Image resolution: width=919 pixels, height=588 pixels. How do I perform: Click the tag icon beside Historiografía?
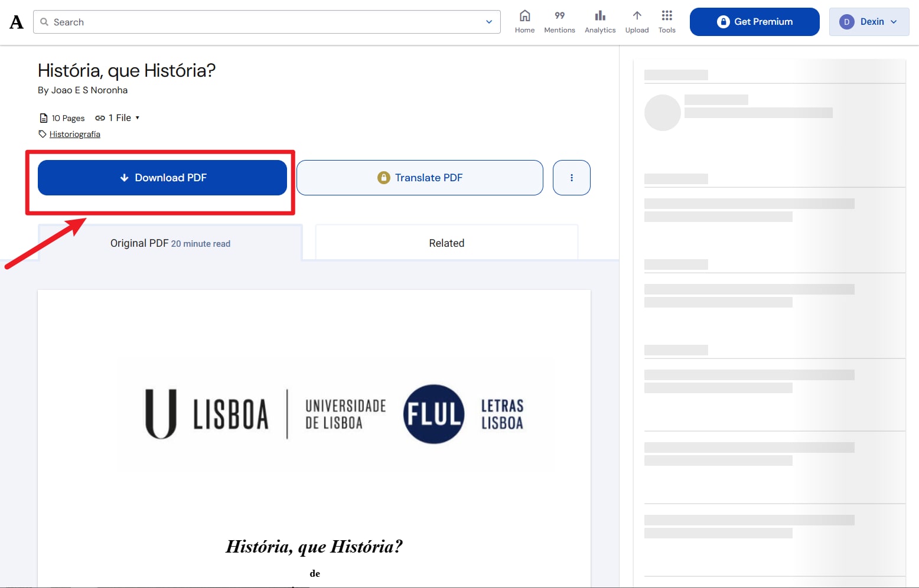tap(43, 134)
